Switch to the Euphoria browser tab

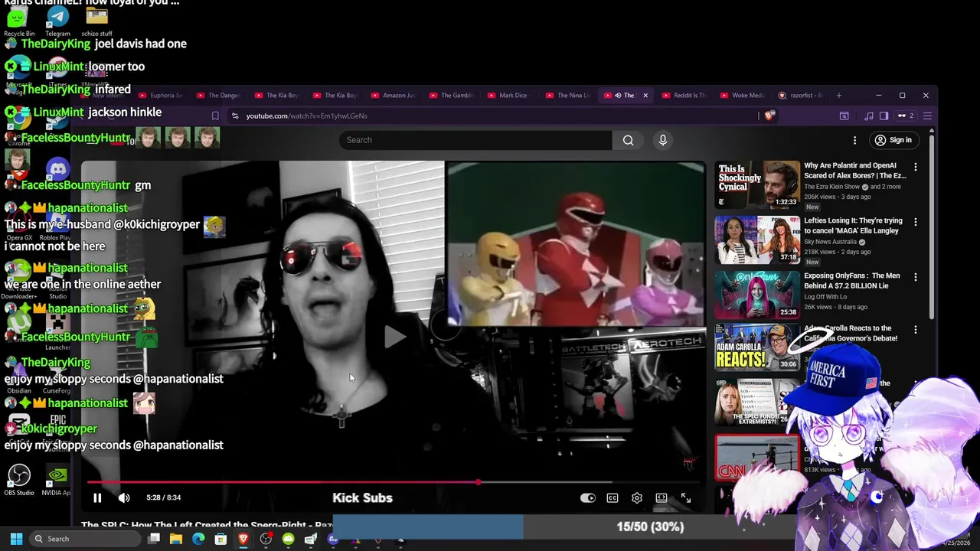[160, 96]
